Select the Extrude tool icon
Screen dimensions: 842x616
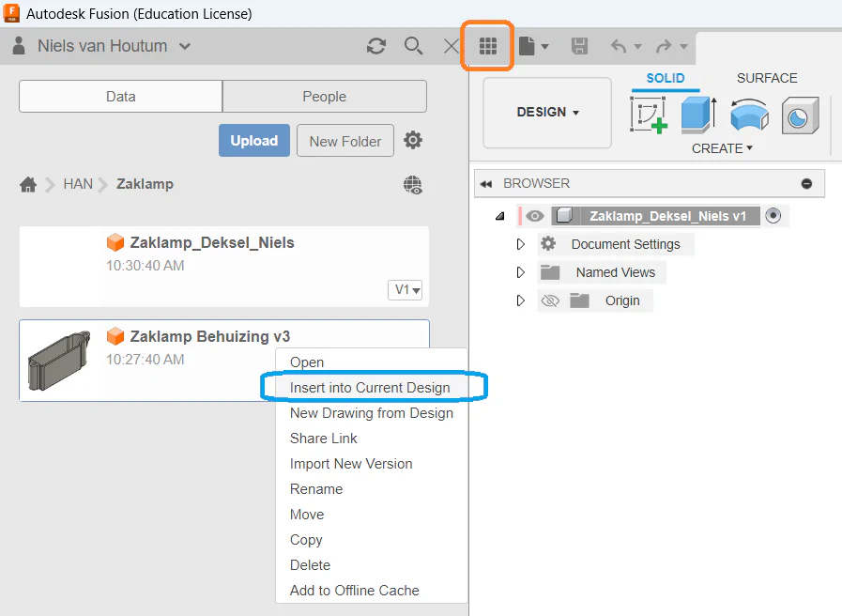[x=698, y=115]
